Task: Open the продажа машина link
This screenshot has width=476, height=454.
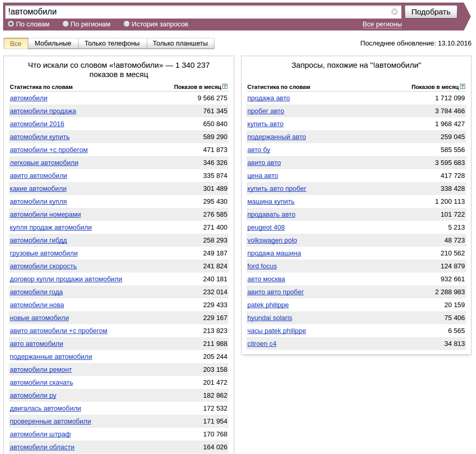Action: click(274, 253)
